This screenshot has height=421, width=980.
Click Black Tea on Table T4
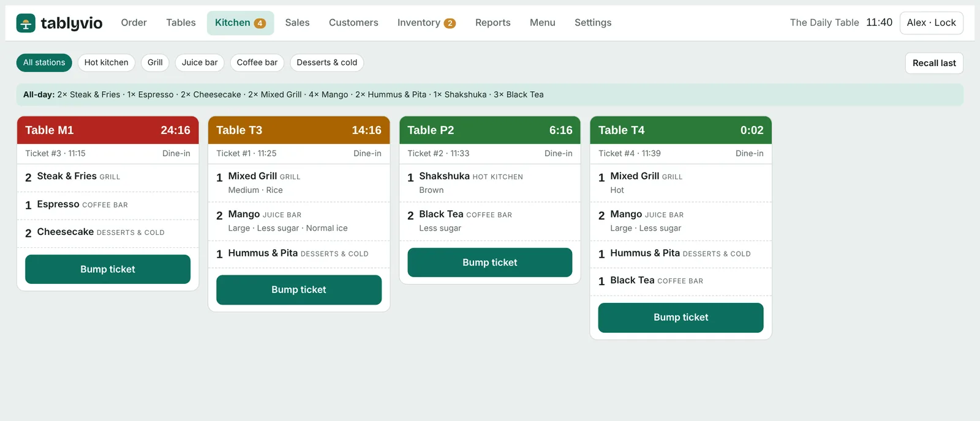(680, 281)
